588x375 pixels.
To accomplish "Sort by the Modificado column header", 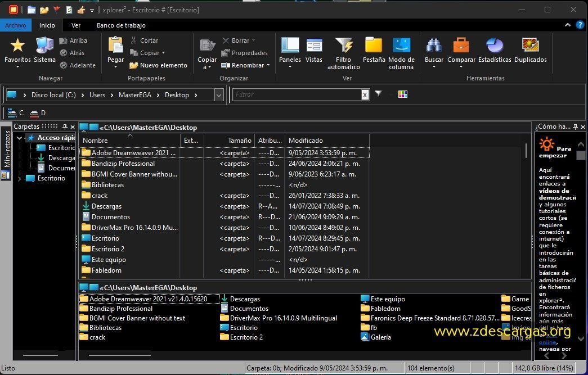I will point(327,141).
